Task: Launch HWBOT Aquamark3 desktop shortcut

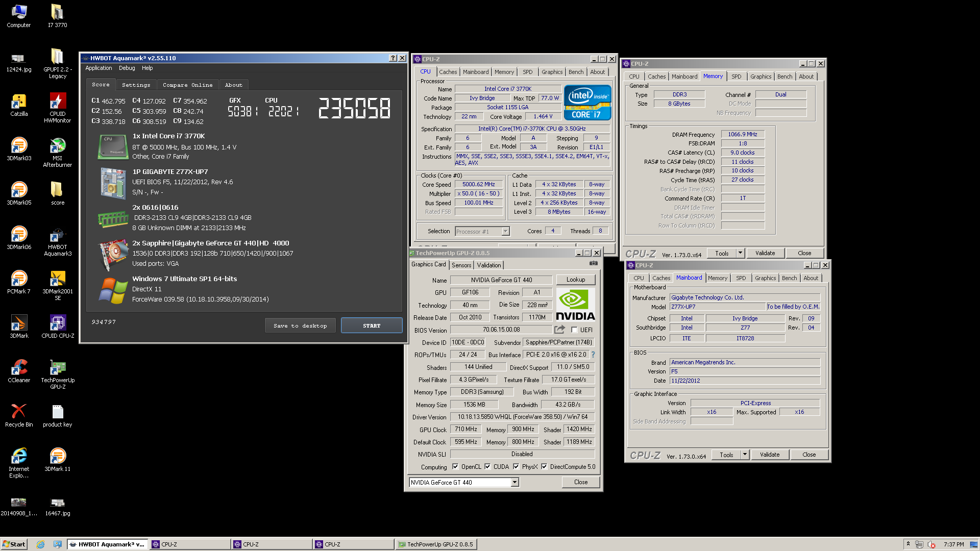Action: [x=57, y=241]
